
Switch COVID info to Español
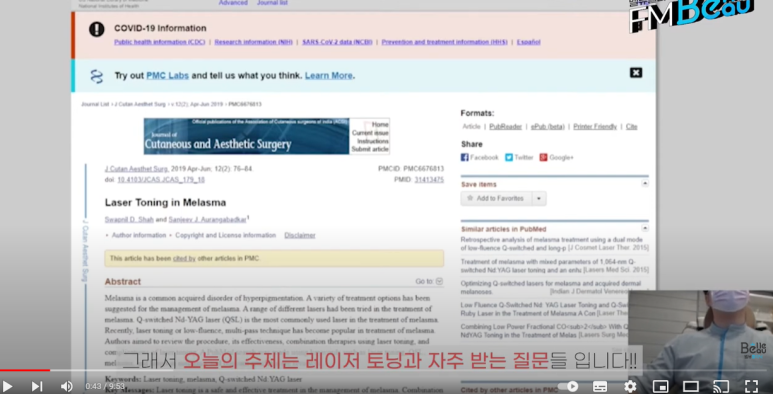528,42
